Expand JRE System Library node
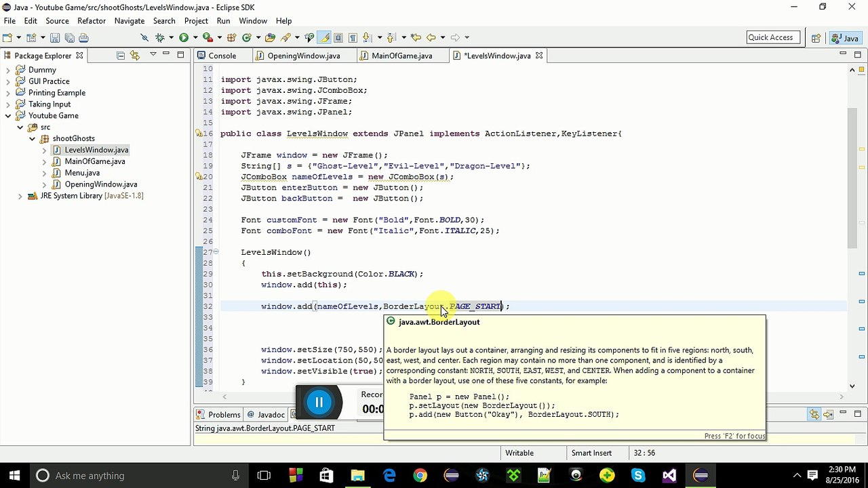Screen dimensions: 868x488 point(20,196)
